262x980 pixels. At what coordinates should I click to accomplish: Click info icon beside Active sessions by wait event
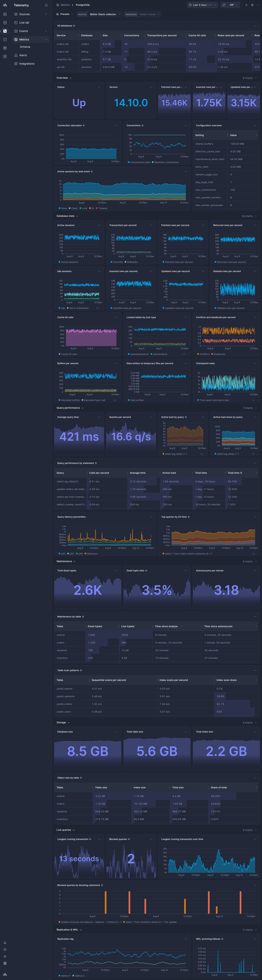point(92,172)
